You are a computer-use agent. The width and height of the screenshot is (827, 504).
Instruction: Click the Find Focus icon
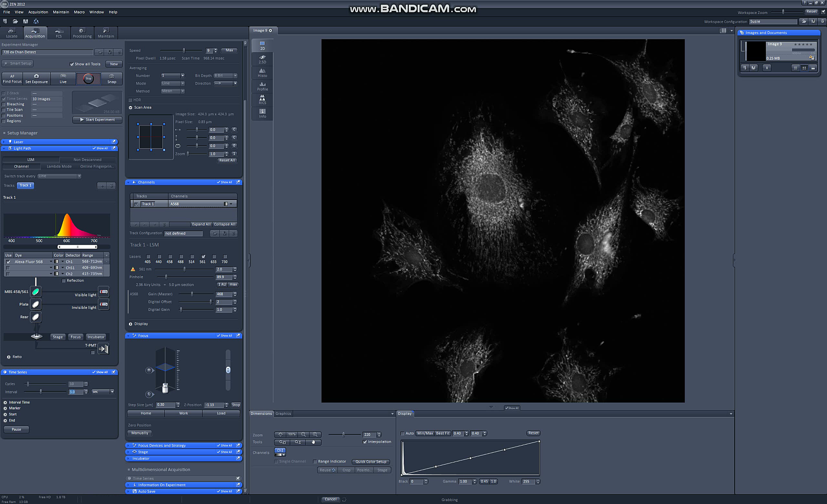(x=13, y=76)
